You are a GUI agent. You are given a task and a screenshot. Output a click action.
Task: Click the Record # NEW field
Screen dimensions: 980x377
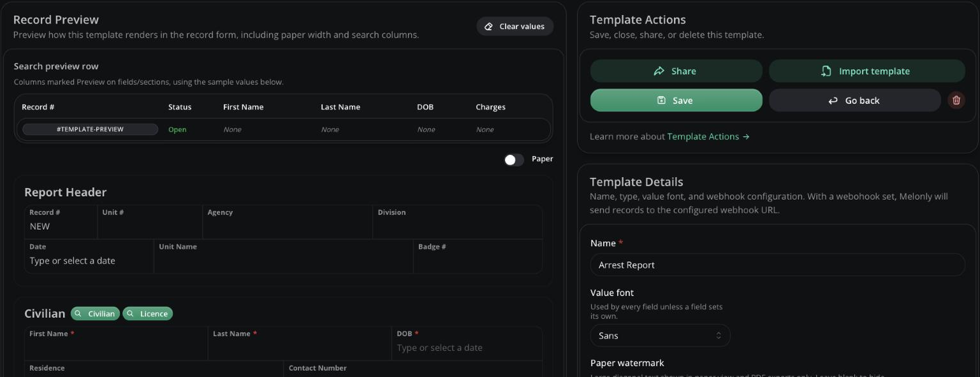[x=61, y=222]
